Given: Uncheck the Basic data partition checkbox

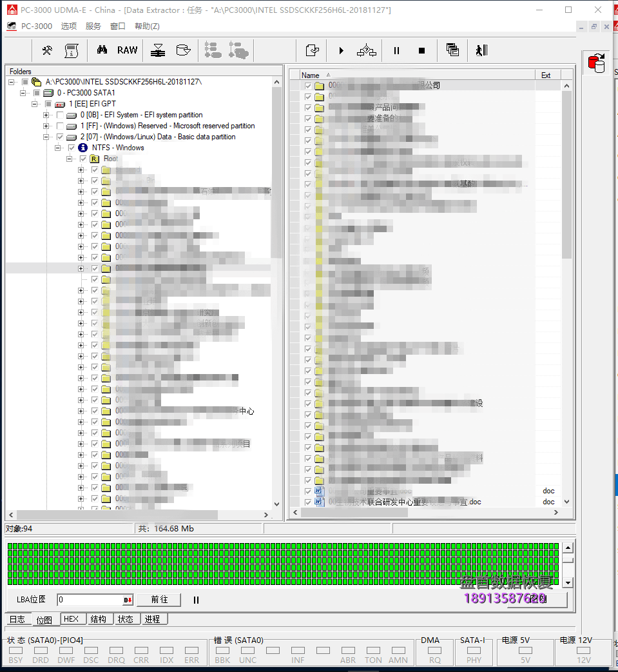Looking at the screenshot, I should click(60, 137).
